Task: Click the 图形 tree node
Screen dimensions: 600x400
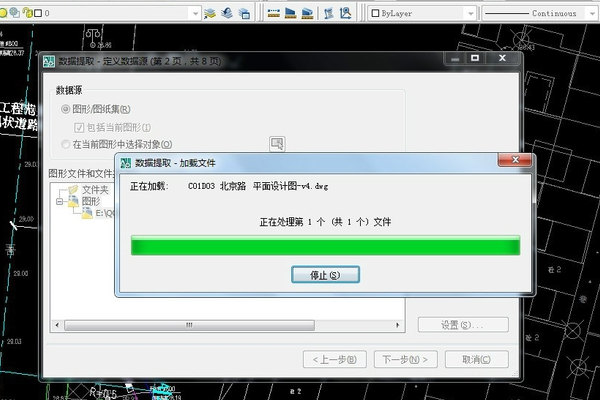Action: point(91,201)
